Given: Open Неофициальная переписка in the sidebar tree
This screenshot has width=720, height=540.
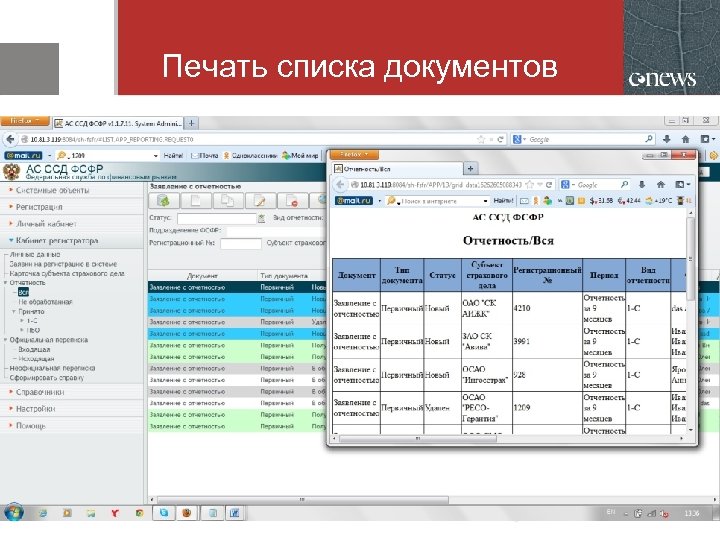Looking at the screenshot, I should pos(52,368).
